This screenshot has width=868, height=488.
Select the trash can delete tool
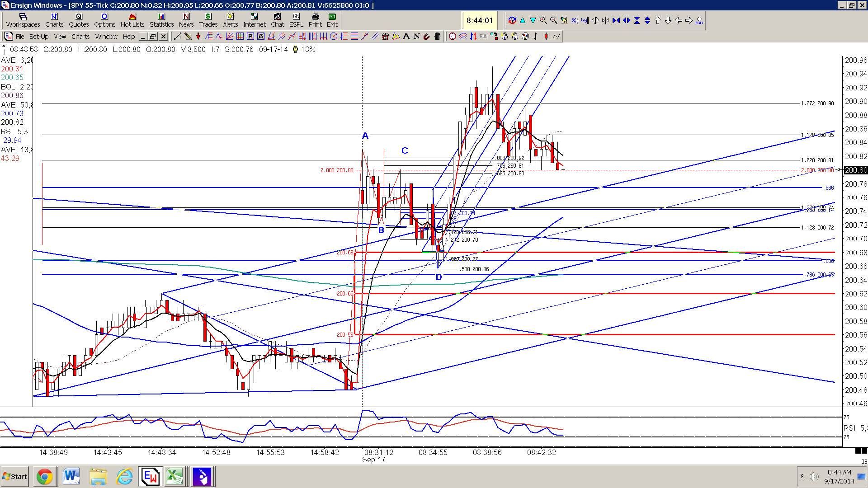[x=437, y=36]
